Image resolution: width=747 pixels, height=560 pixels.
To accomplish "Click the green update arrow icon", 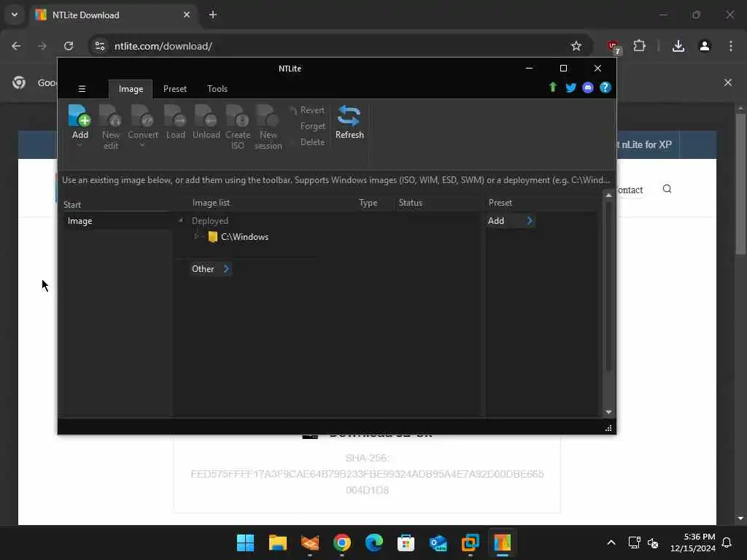I will tap(553, 87).
